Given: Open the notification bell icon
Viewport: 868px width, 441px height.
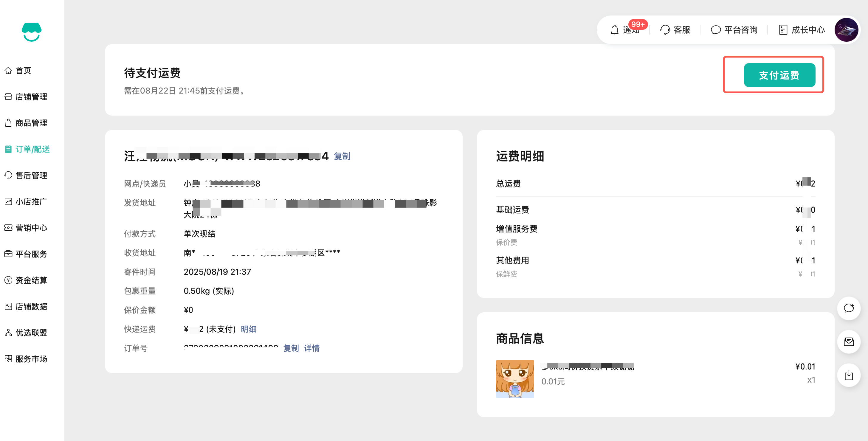Looking at the screenshot, I should click(x=614, y=30).
